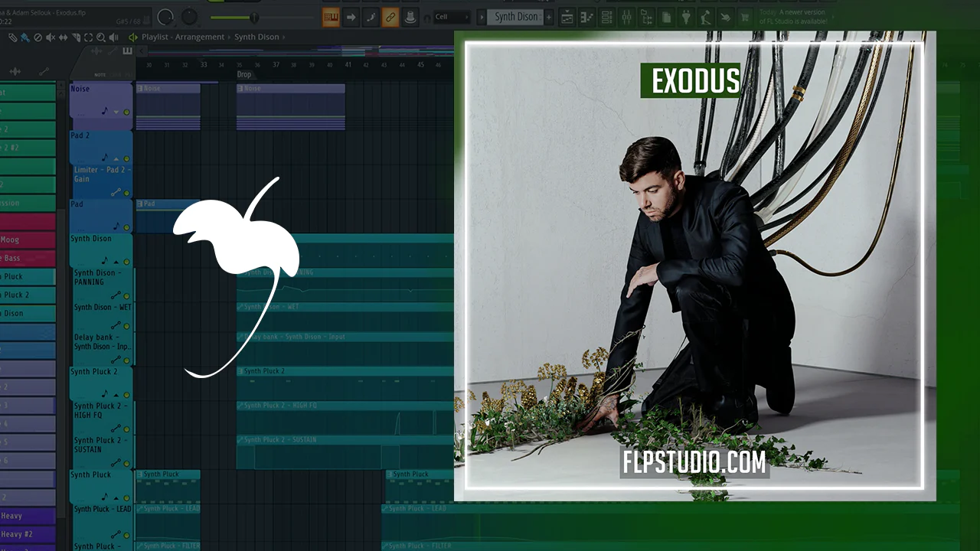Select the audio waveform clip type tab

96,51
